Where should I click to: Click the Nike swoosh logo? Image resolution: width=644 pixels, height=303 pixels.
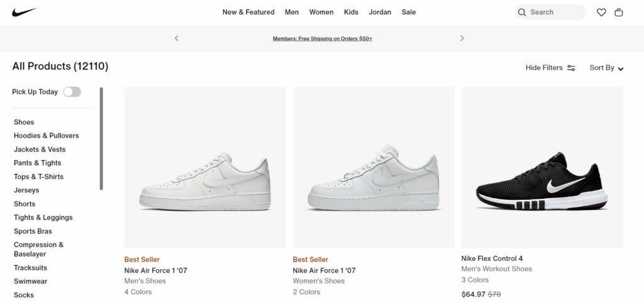click(x=24, y=12)
